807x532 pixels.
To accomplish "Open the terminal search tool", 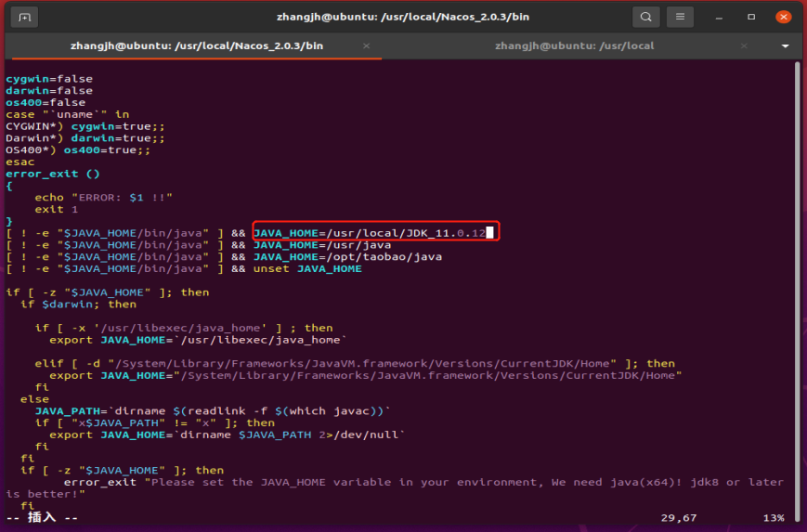I will point(646,17).
